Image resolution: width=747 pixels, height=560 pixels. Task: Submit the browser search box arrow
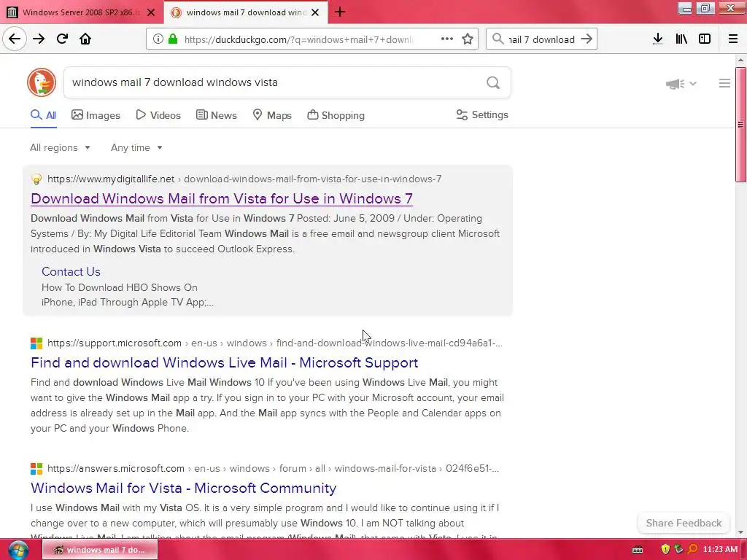[587, 39]
